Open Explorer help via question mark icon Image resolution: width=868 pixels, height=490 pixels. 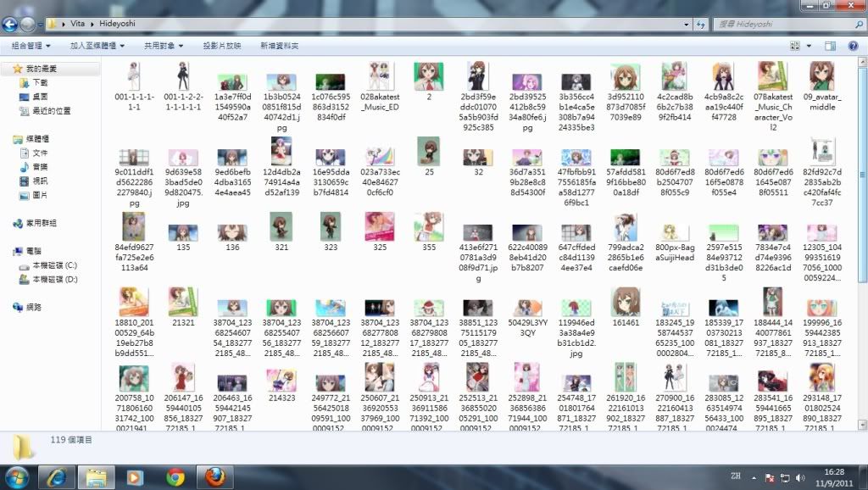[x=853, y=46]
